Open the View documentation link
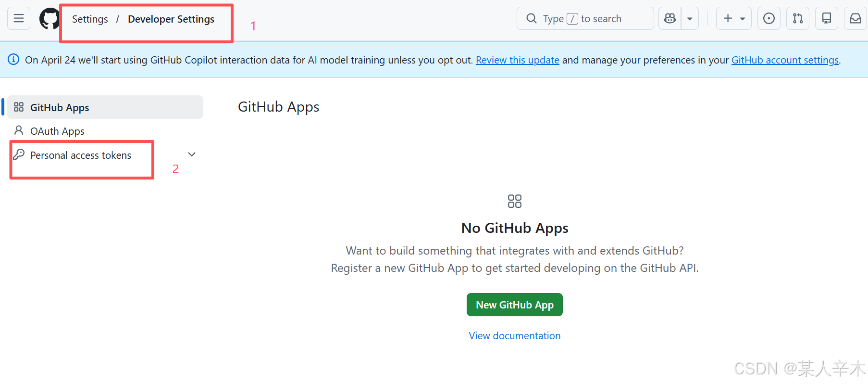 (515, 336)
